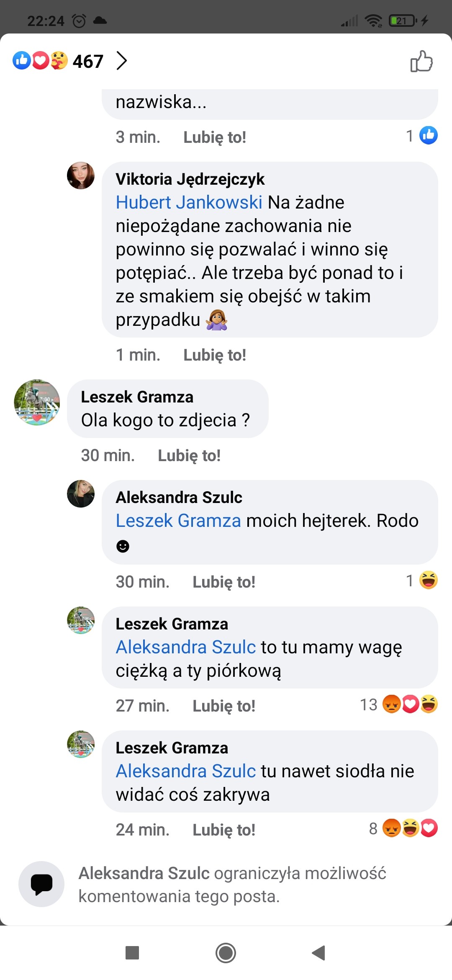Tap the comment bubble icon at bottom

[x=41, y=884]
